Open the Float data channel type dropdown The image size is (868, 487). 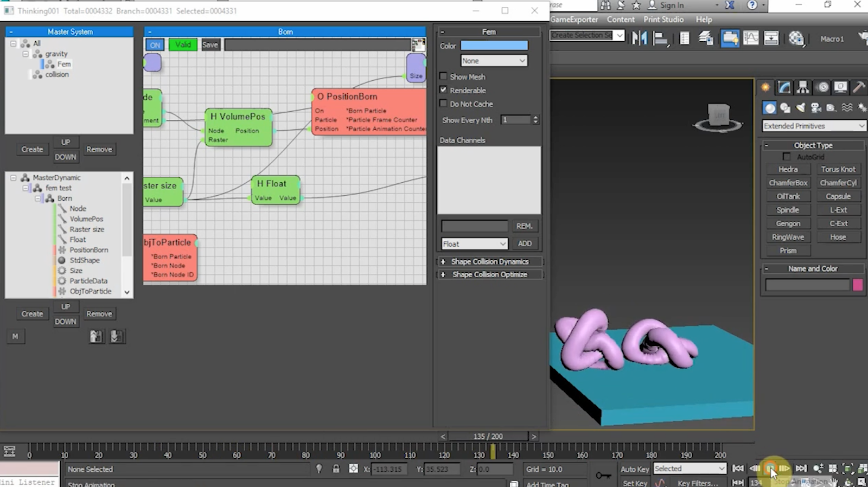pos(474,244)
